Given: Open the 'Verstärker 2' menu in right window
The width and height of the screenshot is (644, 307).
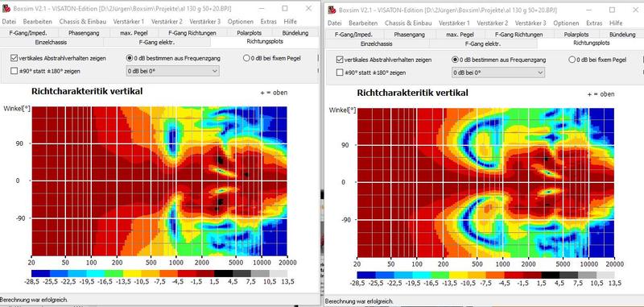Looking at the screenshot, I should point(492,23).
